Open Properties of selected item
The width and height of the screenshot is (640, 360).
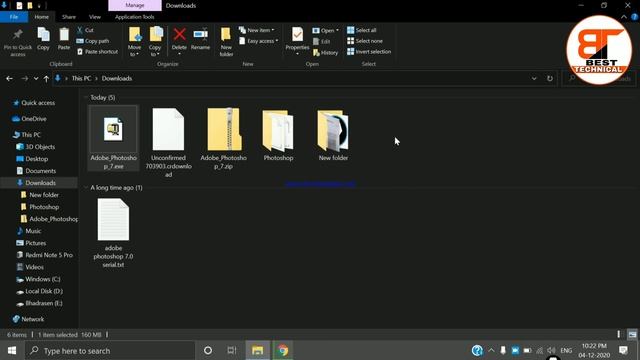point(297,41)
